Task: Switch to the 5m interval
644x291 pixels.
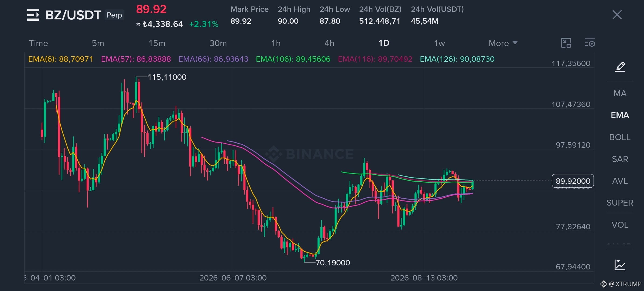Action: [x=98, y=43]
